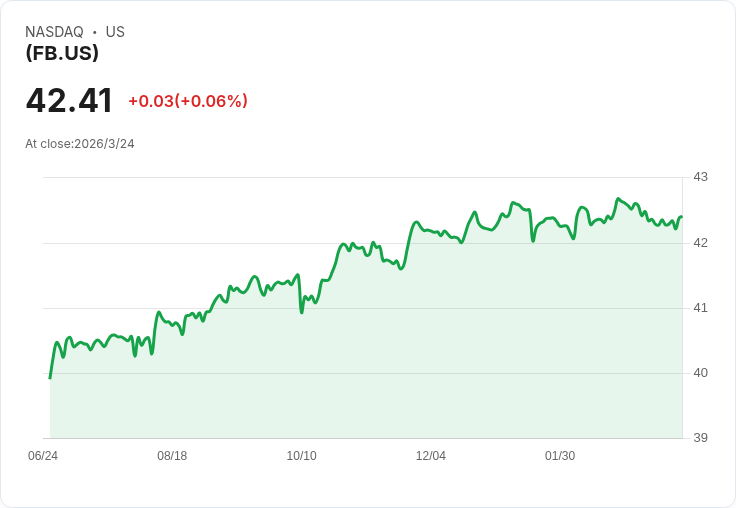Click the 40 price axis label
This screenshot has height=508, width=736.
pos(700,373)
